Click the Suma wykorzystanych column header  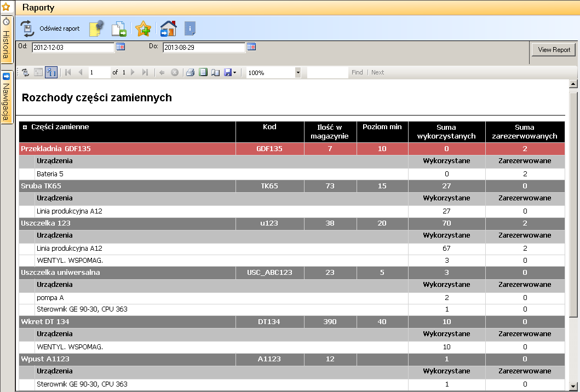pos(446,131)
